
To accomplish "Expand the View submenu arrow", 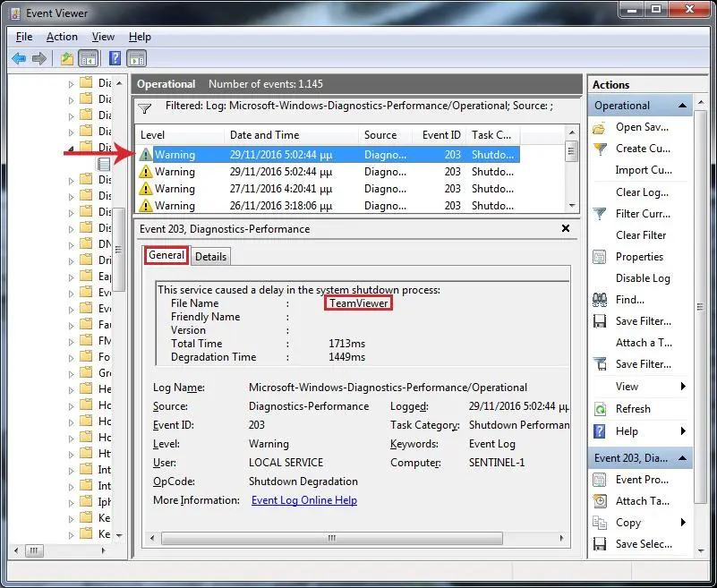I will [683, 387].
